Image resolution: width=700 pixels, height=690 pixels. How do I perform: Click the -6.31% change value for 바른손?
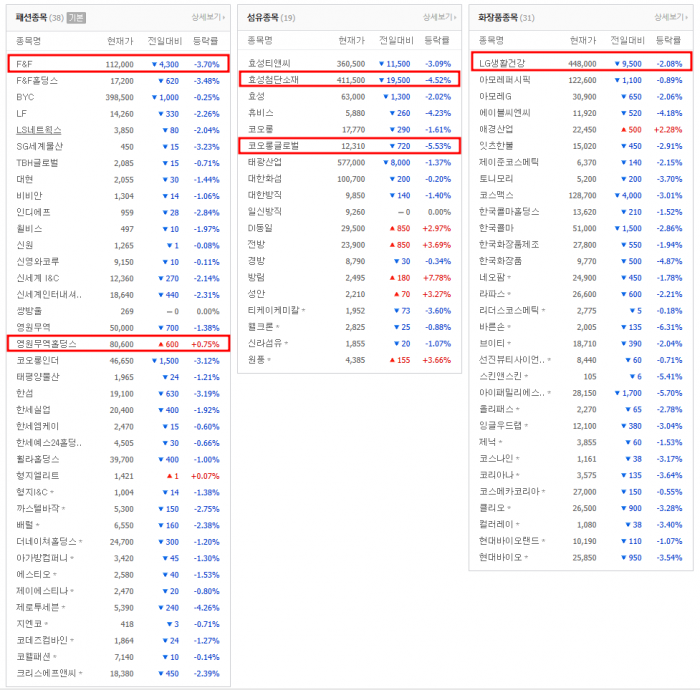coord(670,327)
